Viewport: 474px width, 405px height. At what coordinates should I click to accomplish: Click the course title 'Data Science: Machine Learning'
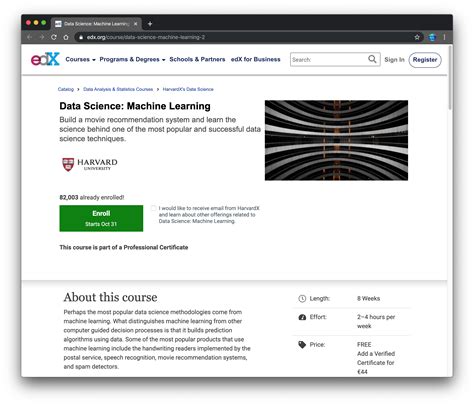[135, 106]
